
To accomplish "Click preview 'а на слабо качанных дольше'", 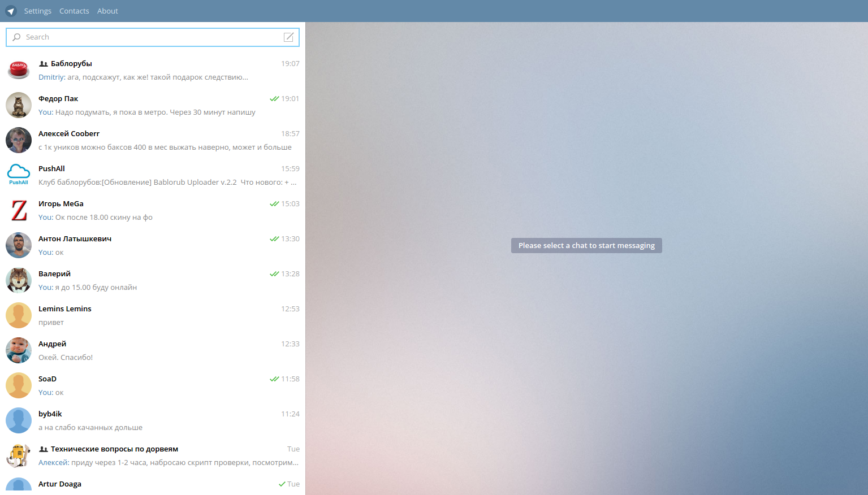I will coord(90,428).
